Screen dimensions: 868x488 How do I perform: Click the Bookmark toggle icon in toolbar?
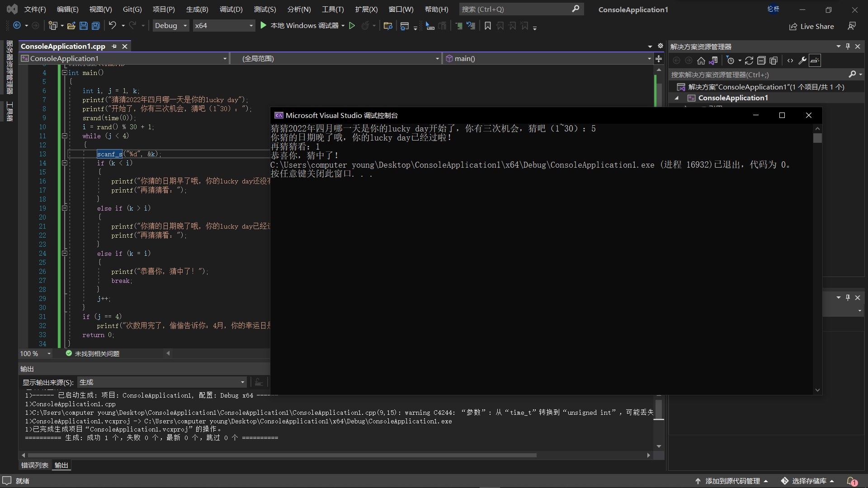pyautogui.click(x=488, y=26)
